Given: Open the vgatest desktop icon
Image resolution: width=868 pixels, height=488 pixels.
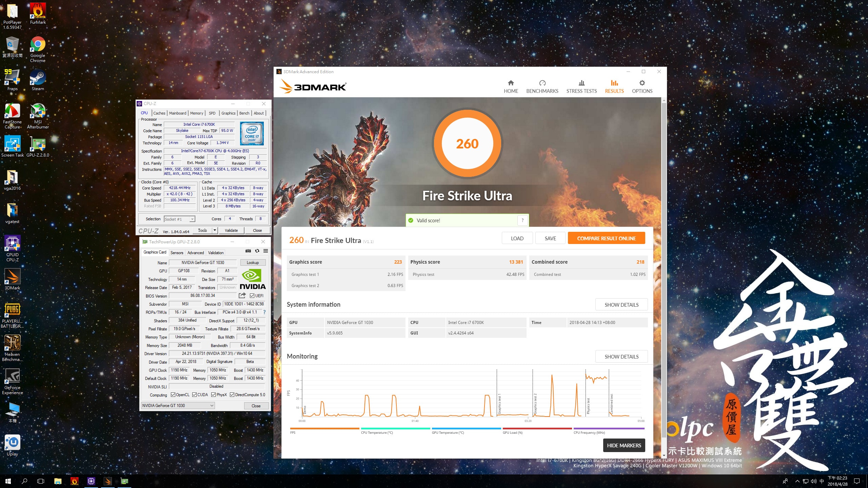Looking at the screenshot, I should [x=13, y=213].
